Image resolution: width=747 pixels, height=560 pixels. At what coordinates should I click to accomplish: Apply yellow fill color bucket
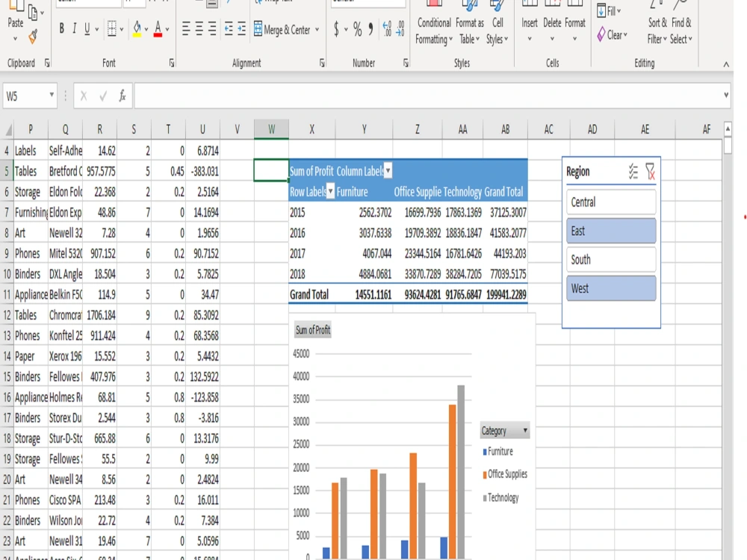(137, 28)
